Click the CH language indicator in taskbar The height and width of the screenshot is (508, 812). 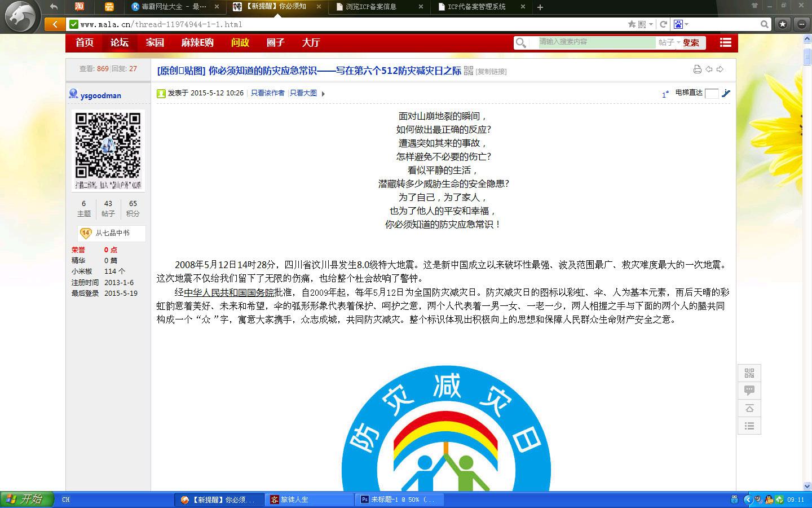[x=66, y=500]
